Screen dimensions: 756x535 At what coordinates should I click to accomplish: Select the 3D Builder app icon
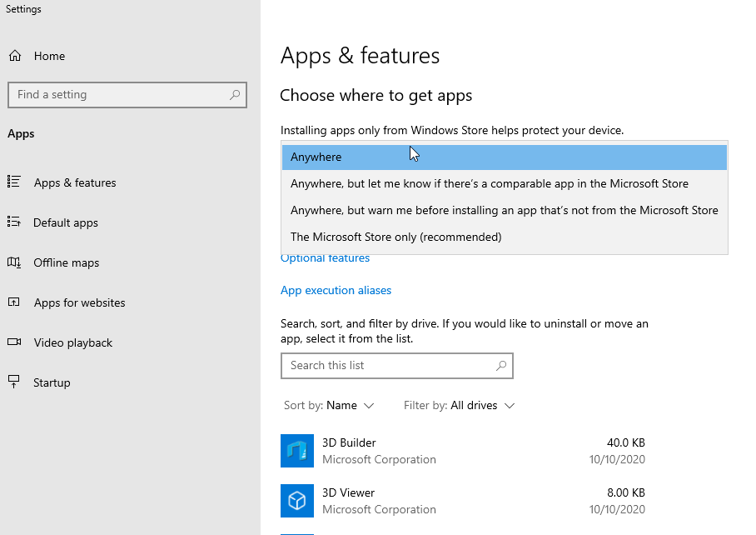click(297, 451)
